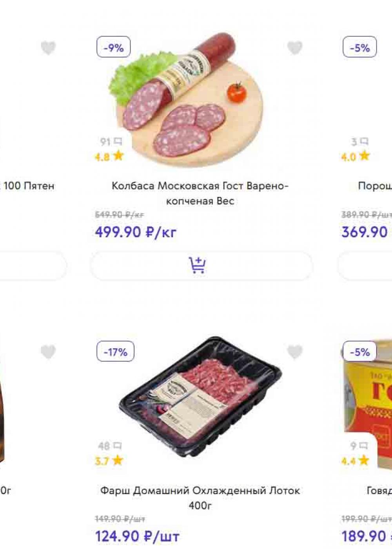Screen dimensions: 392x549
Task: Favorite the Колбаса Московская sausage
Action: coord(295,48)
